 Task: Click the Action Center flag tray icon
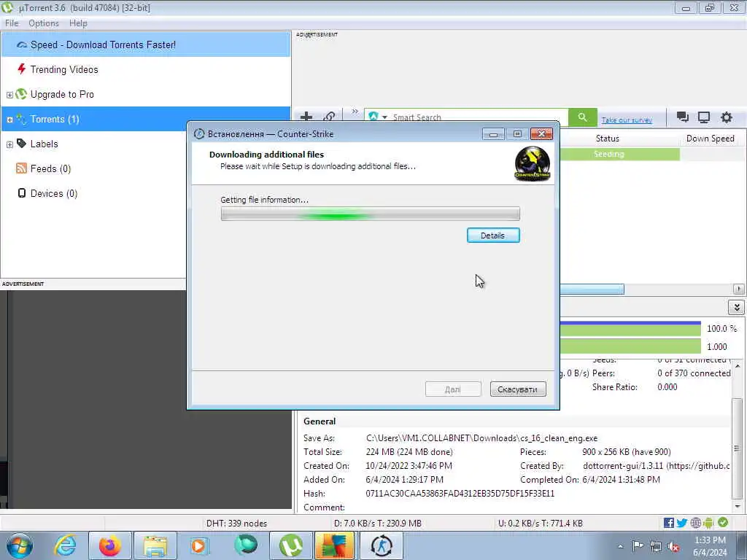[638, 545]
